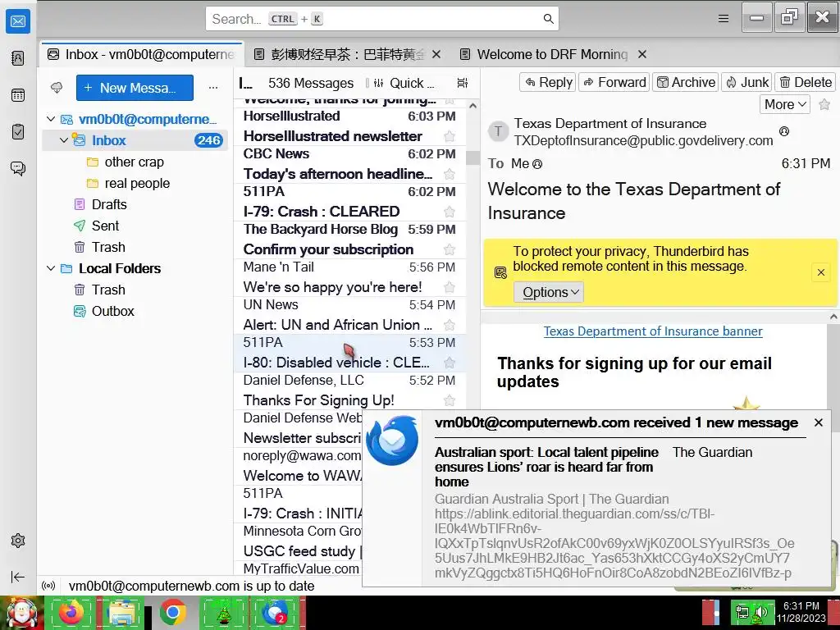This screenshot has height=630, width=840.
Task: Open the Calendar space icon
Action: tap(18, 95)
